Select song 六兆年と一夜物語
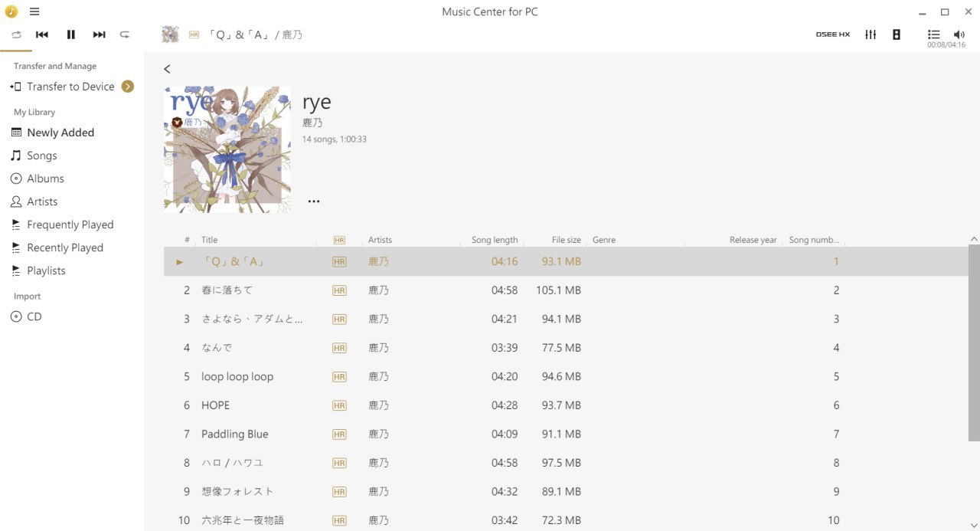 click(566, 519)
